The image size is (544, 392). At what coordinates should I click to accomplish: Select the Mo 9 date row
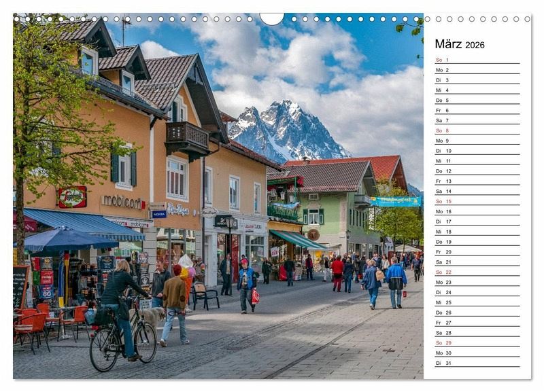(x=477, y=141)
